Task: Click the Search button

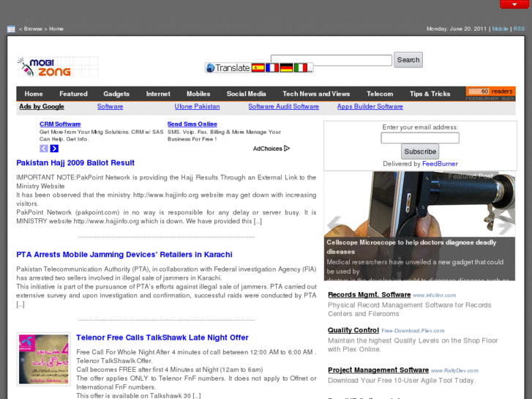Action: [408, 60]
